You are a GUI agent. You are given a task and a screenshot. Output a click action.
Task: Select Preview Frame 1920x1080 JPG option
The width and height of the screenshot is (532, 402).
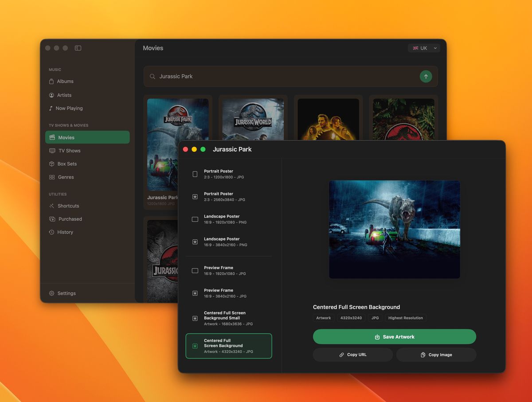pos(229,270)
